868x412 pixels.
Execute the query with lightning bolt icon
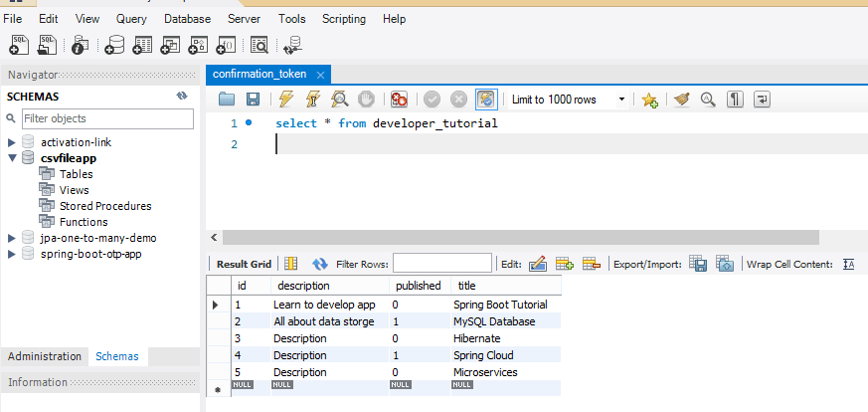tap(286, 100)
